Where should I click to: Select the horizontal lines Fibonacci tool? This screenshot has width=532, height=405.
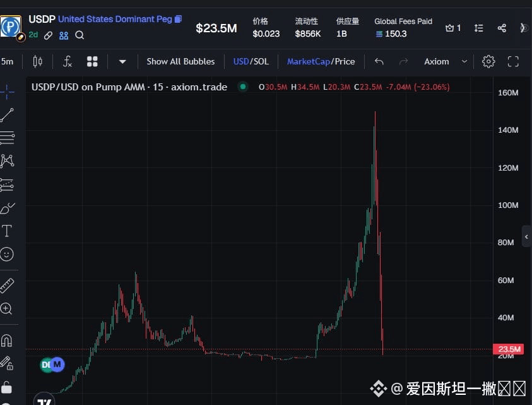click(7, 138)
